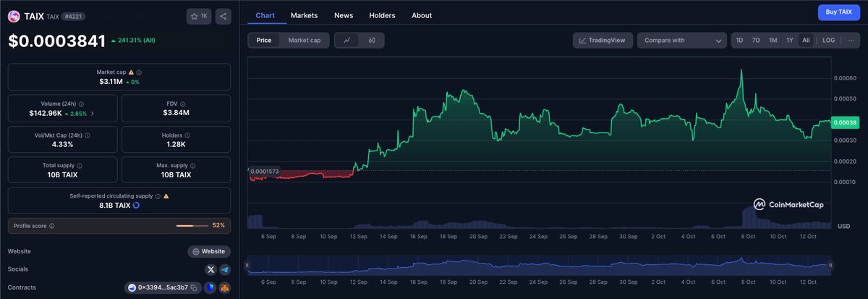Toggle chart to Market cap view
868x299 pixels.
click(x=304, y=41)
